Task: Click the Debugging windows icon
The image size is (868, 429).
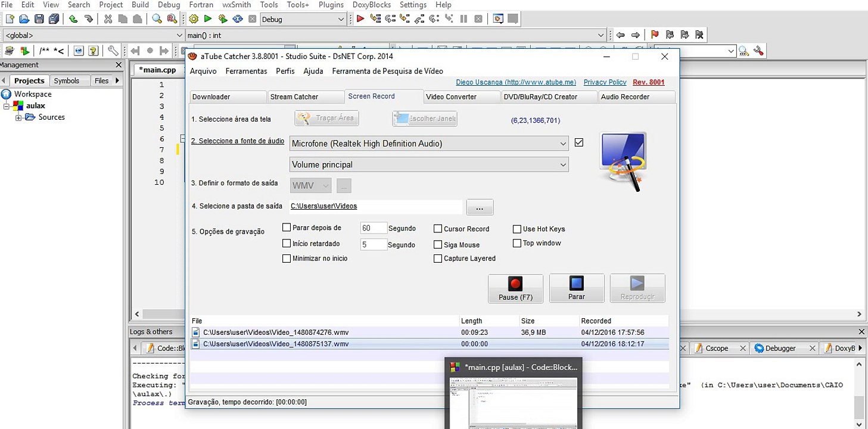Action: pos(498,19)
